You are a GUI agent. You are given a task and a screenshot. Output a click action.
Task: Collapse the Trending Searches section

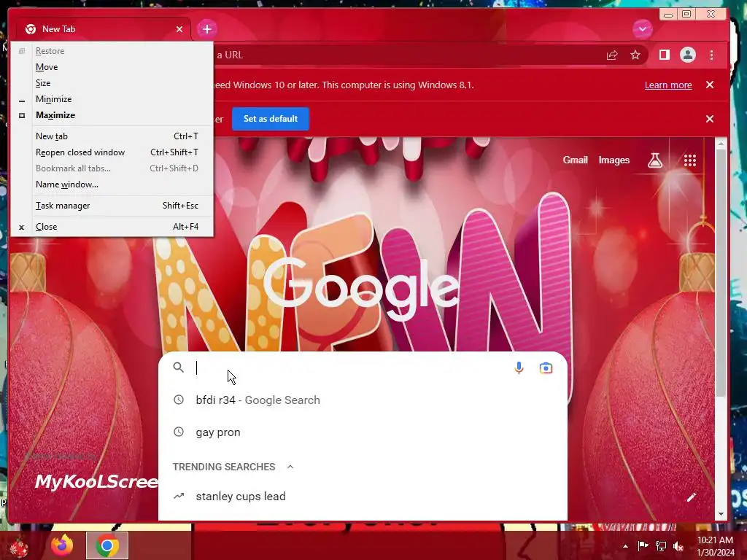coord(290,467)
